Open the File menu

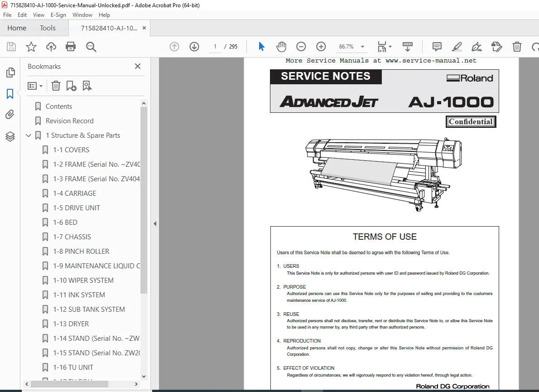click(7, 15)
